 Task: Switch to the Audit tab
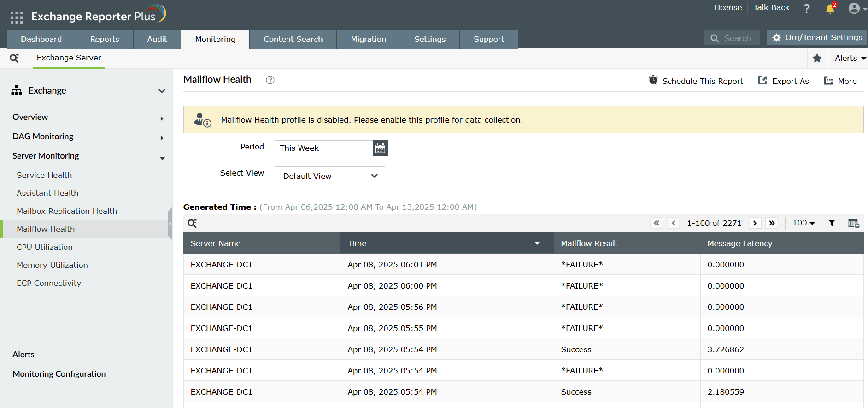click(157, 39)
